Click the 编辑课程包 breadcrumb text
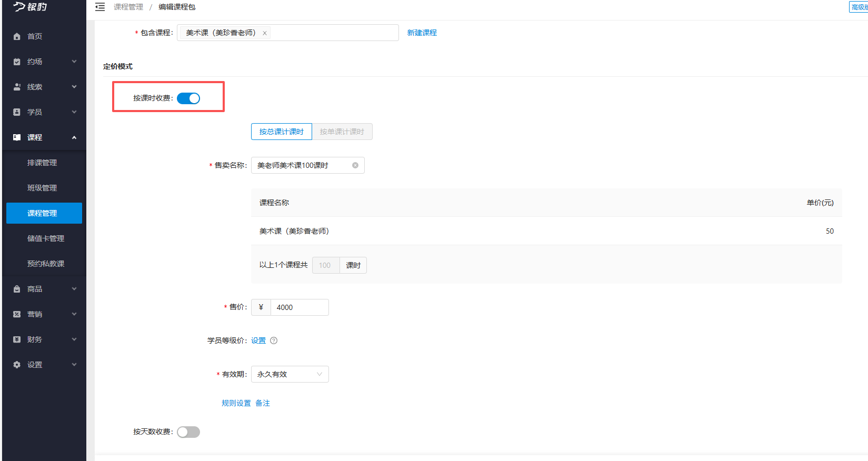The width and height of the screenshot is (868, 461). click(x=177, y=7)
